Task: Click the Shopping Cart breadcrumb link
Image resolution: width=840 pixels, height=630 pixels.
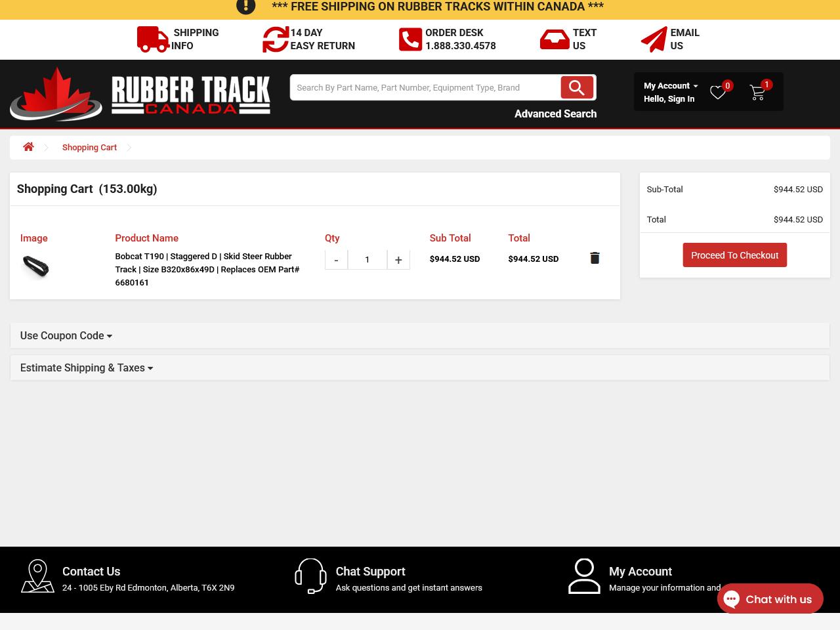Action: tap(89, 148)
